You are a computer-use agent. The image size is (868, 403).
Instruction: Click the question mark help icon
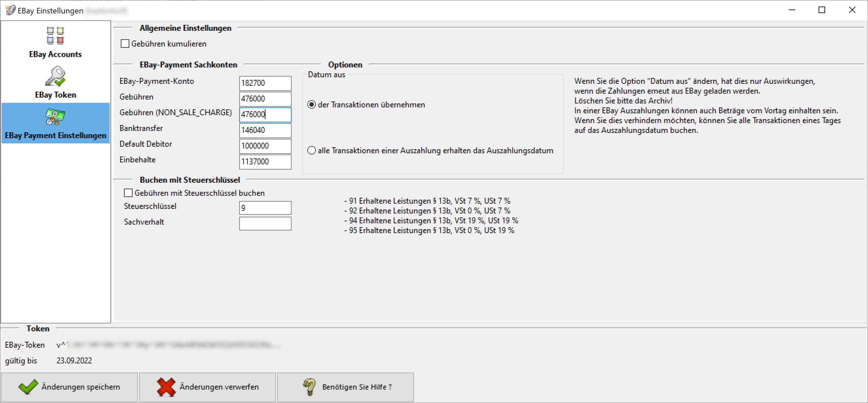pos(309,387)
